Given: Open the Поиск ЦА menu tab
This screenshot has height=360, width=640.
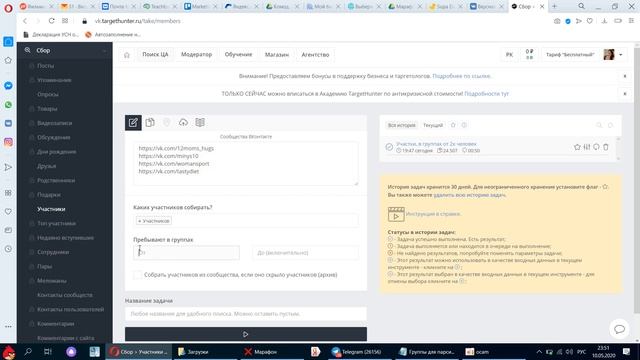Looking at the screenshot, I should (155, 54).
